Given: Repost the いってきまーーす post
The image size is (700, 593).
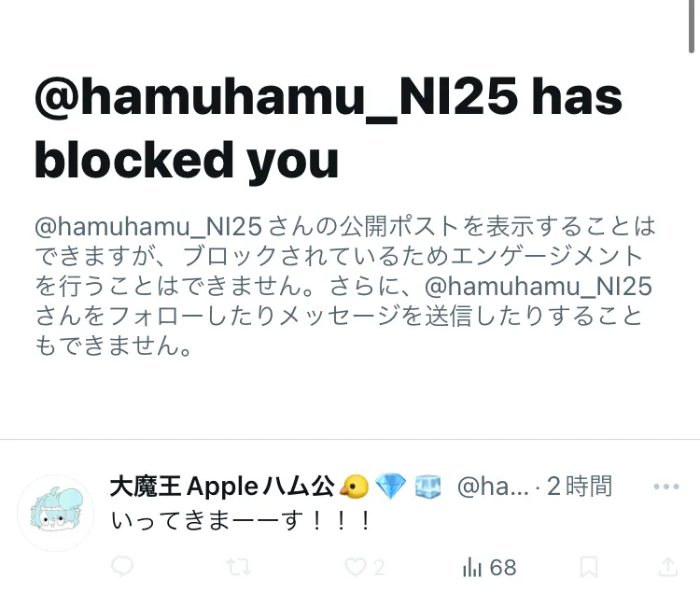Looking at the screenshot, I should click(239, 568).
